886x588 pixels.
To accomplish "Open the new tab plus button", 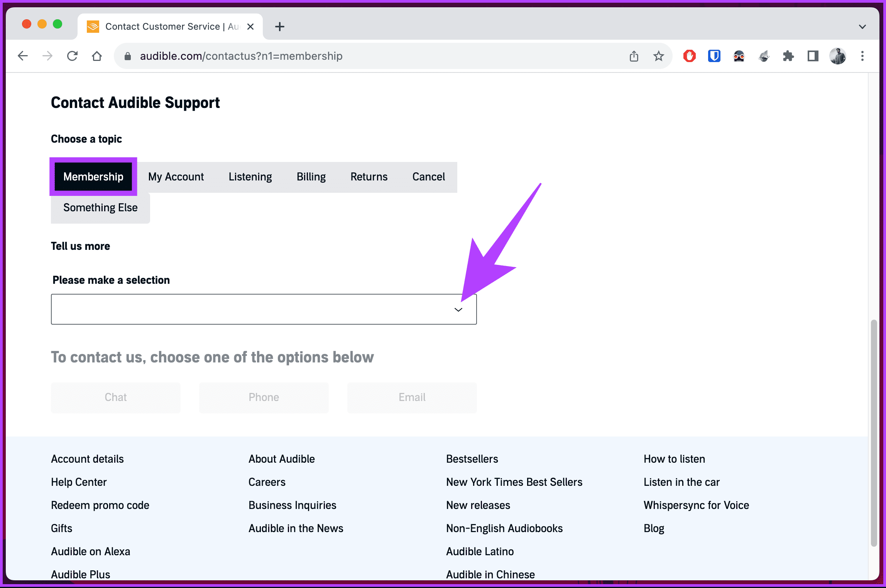I will [279, 27].
